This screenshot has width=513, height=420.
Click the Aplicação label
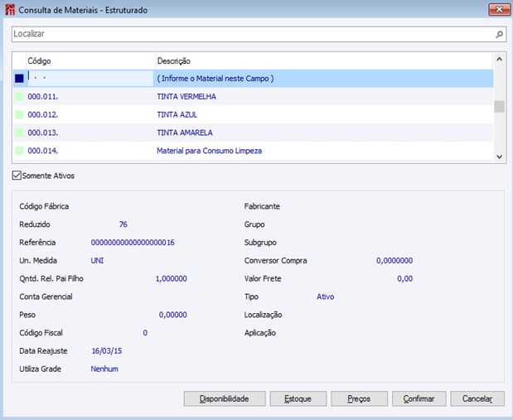pyautogui.click(x=259, y=333)
